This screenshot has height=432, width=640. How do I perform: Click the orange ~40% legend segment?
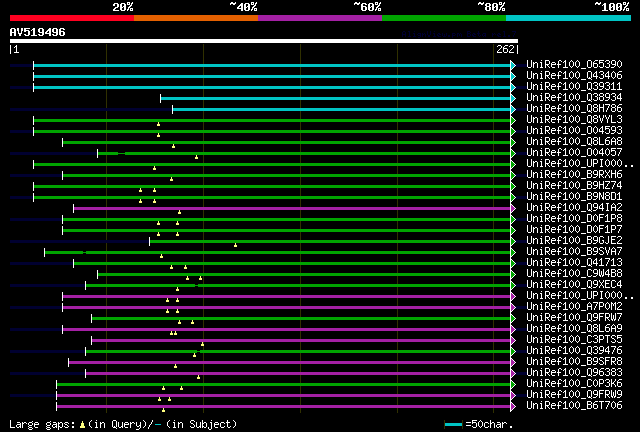pos(196,18)
